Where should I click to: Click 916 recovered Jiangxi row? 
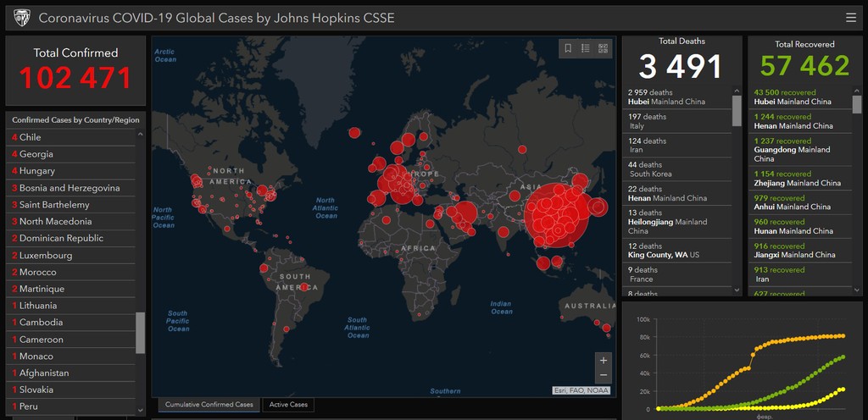(800, 251)
